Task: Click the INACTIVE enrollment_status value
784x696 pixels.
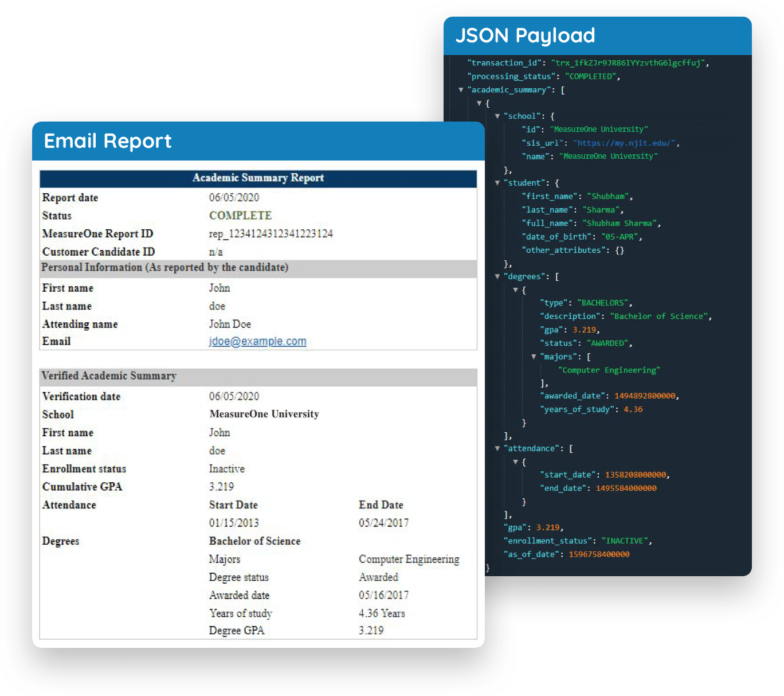Action: (x=626, y=540)
